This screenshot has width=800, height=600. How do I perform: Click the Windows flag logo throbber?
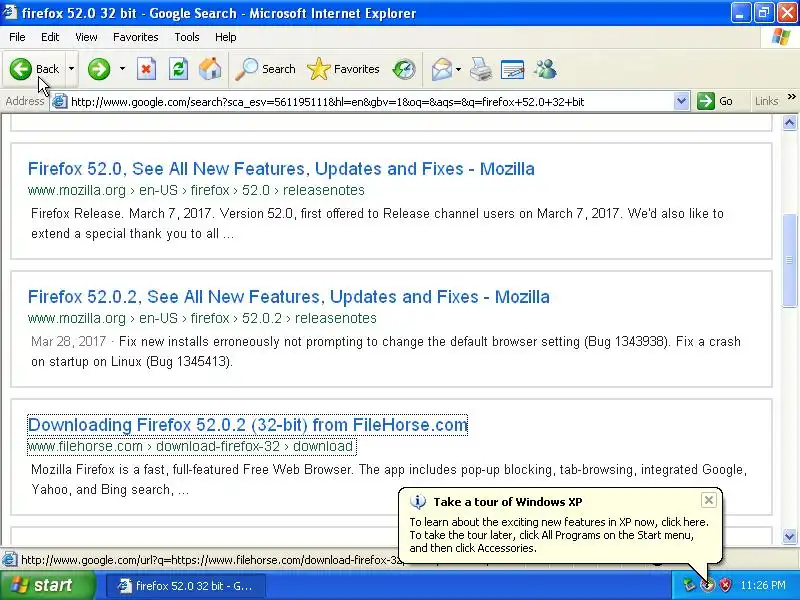[781, 37]
